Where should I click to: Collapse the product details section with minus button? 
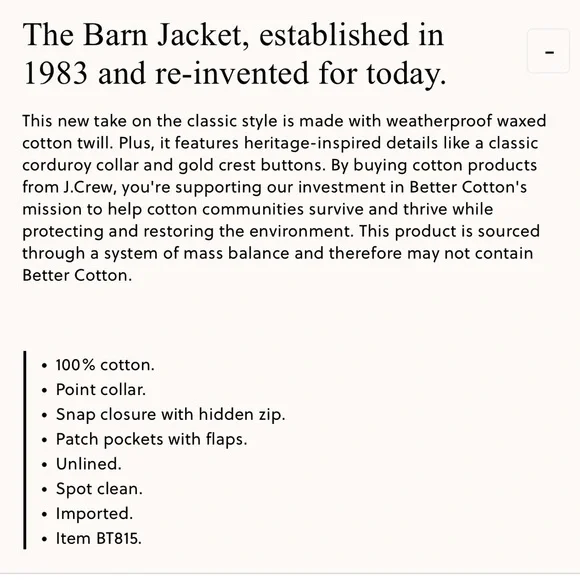click(x=549, y=51)
